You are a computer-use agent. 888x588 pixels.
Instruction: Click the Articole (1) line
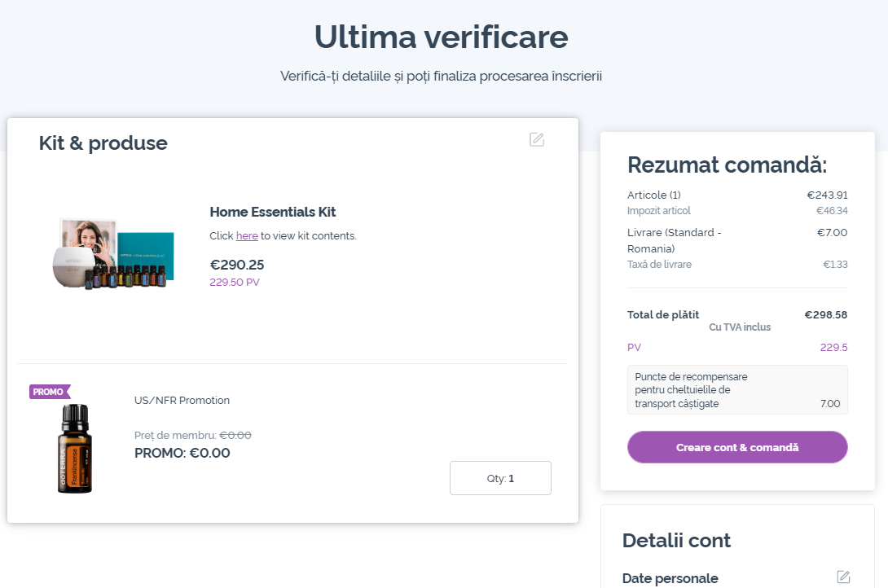tap(737, 195)
